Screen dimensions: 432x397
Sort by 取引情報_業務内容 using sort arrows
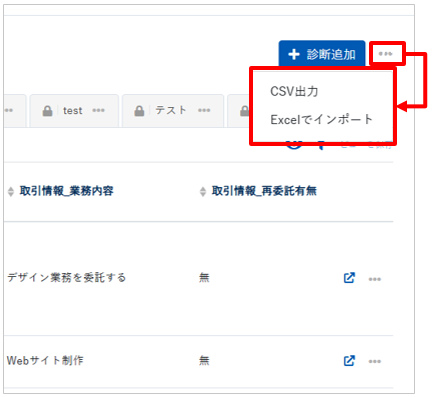(11, 192)
